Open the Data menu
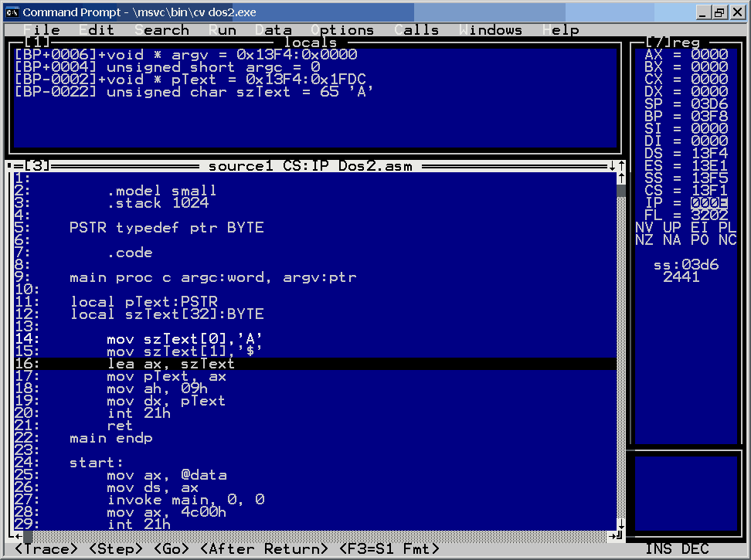Image resolution: width=751 pixels, height=560 pixels. pos(274,29)
